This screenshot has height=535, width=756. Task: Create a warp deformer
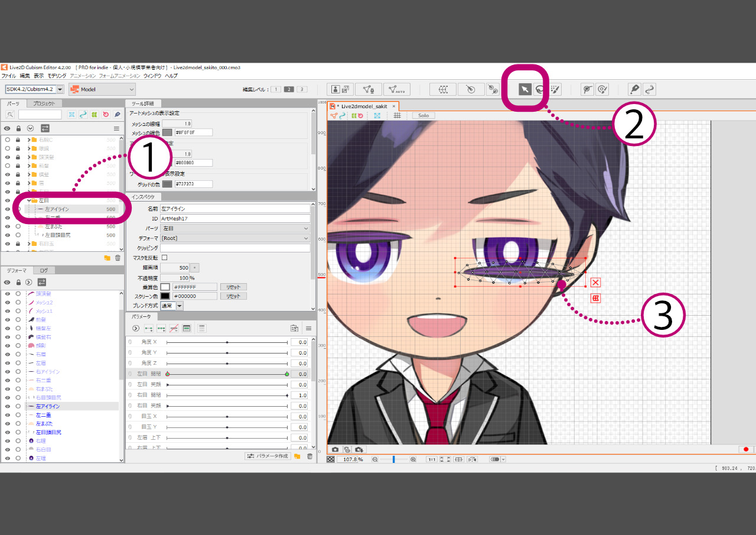442,89
